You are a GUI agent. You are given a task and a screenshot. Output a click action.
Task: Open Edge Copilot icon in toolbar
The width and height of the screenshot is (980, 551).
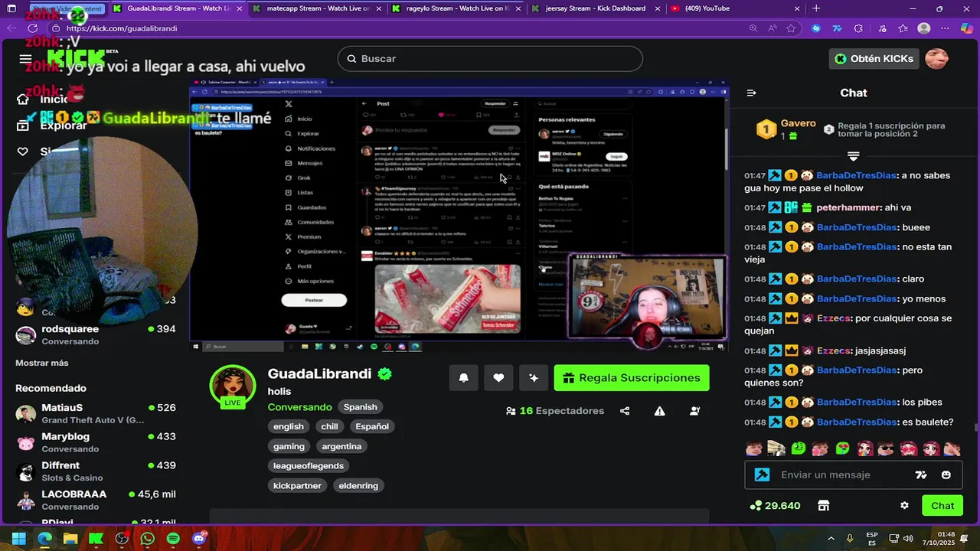pyautogui.click(x=967, y=28)
